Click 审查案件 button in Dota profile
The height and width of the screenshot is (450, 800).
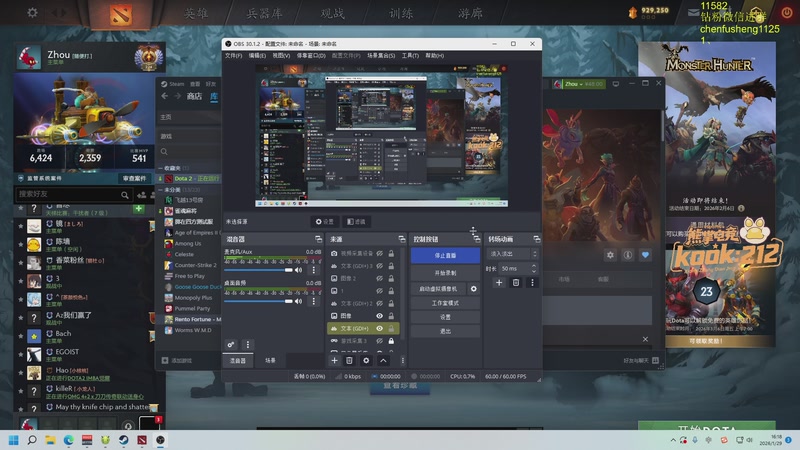[x=134, y=178]
